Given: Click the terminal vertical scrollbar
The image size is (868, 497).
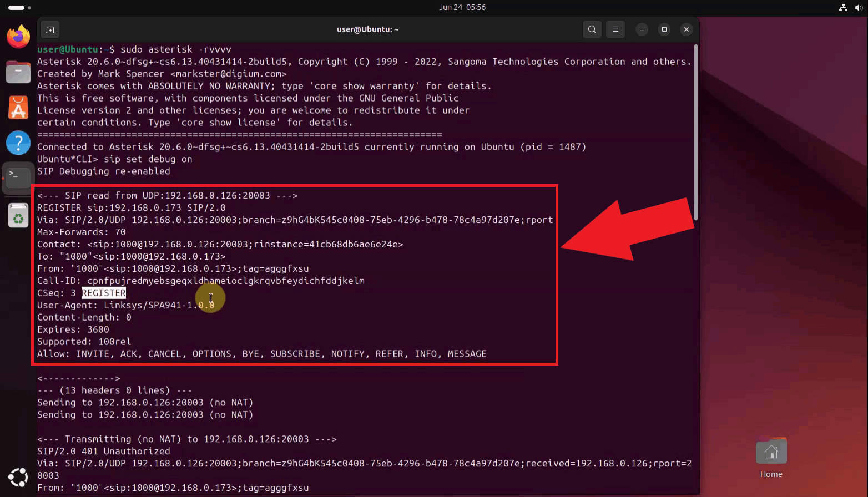Looking at the screenshot, I should [x=695, y=132].
